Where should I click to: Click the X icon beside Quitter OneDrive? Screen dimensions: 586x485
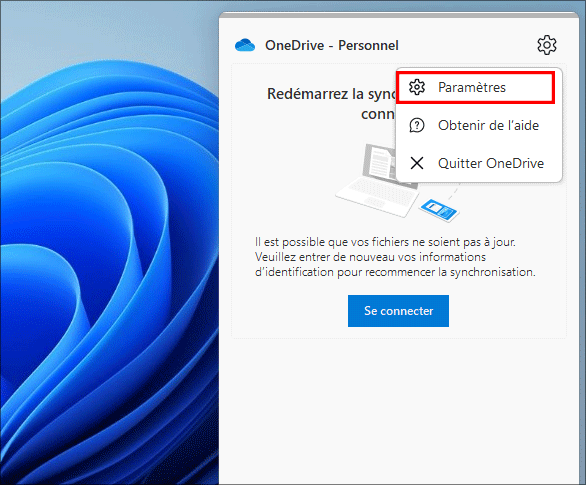(417, 163)
